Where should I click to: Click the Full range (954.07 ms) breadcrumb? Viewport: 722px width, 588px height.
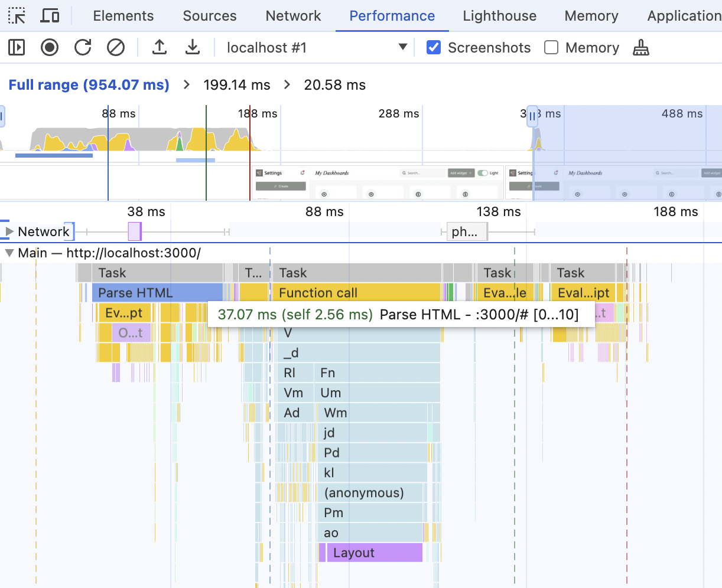(88, 84)
